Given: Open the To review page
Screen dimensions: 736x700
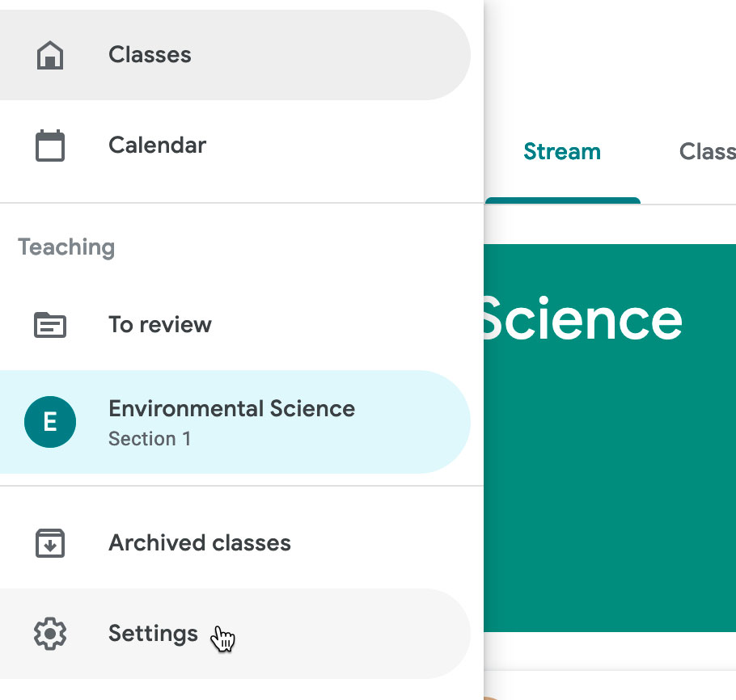Looking at the screenshot, I should [159, 324].
